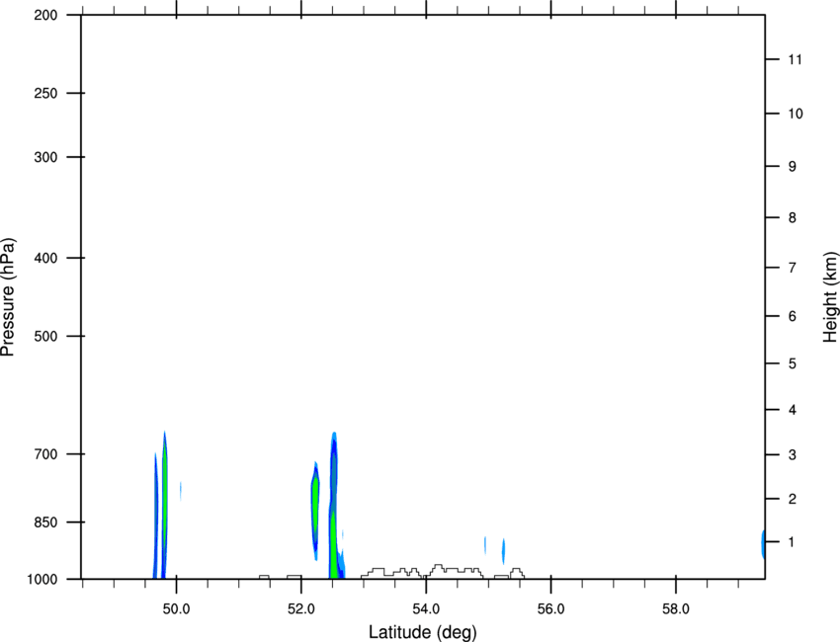Click the Height (km) axis title
Viewport: 840px width, 642px height.
pos(830,297)
